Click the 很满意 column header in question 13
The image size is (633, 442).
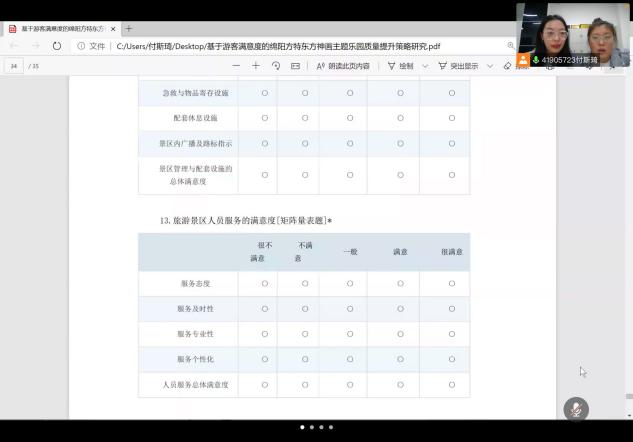pyautogui.click(x=452, y=252)
